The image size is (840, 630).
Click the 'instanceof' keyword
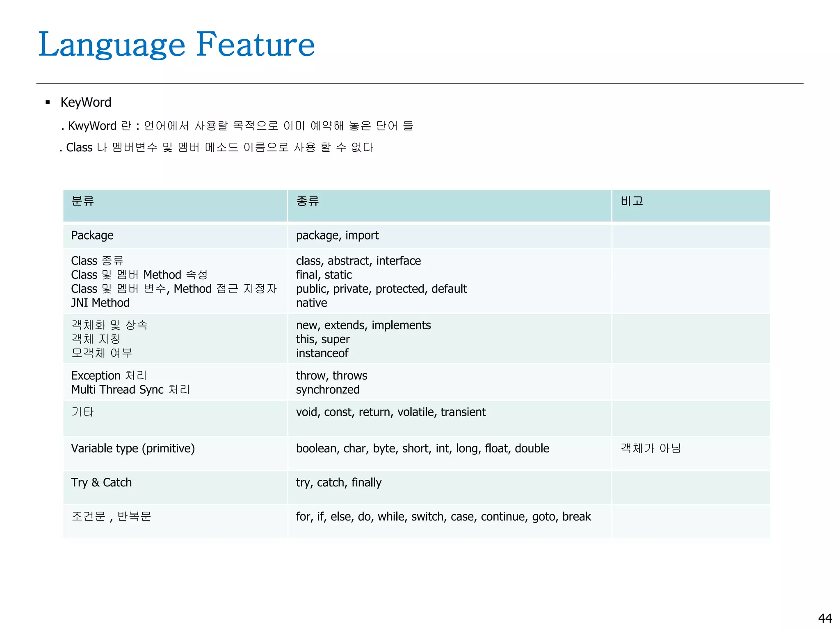322,353
